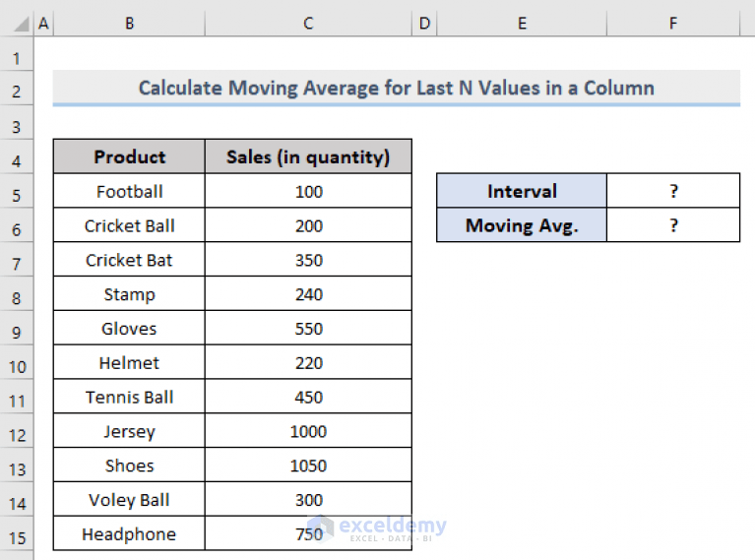Click the select-all corner triangle

(x=21, y=24)
